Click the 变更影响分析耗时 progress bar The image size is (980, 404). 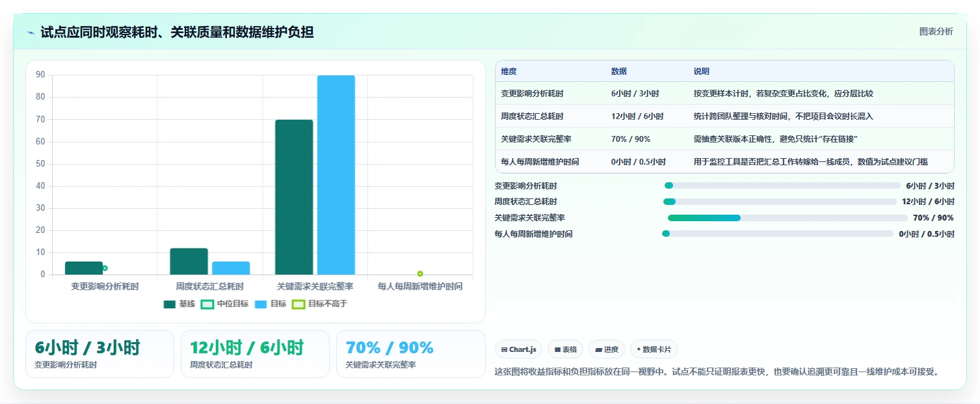pos(782,185)
